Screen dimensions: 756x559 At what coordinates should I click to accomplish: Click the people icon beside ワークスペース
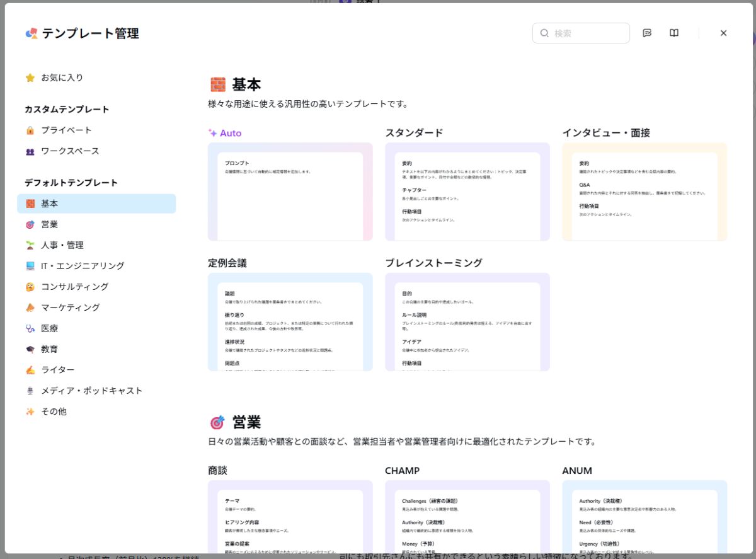click(30, 152)
